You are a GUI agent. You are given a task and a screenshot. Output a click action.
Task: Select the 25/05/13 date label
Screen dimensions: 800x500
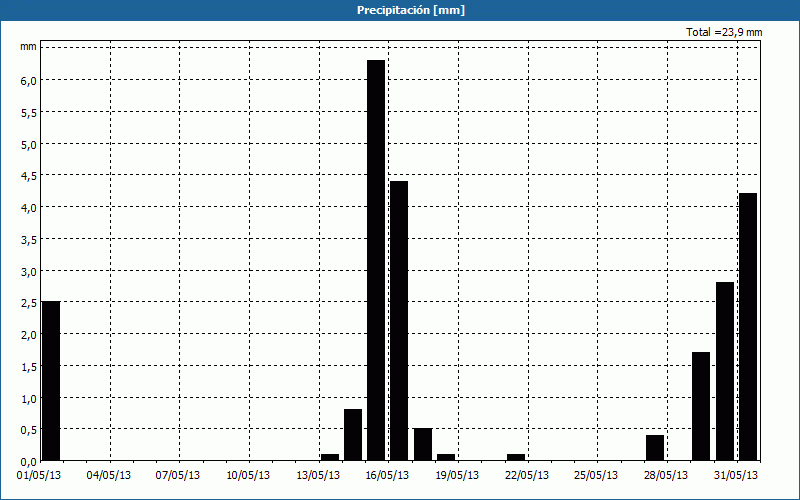(596, 476)
